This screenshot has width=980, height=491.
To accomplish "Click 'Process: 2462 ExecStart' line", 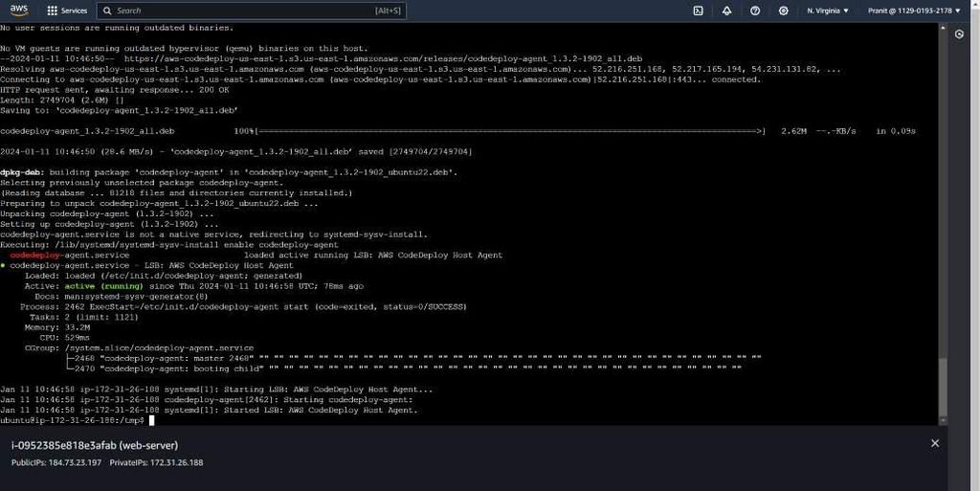I will [243, 306].
